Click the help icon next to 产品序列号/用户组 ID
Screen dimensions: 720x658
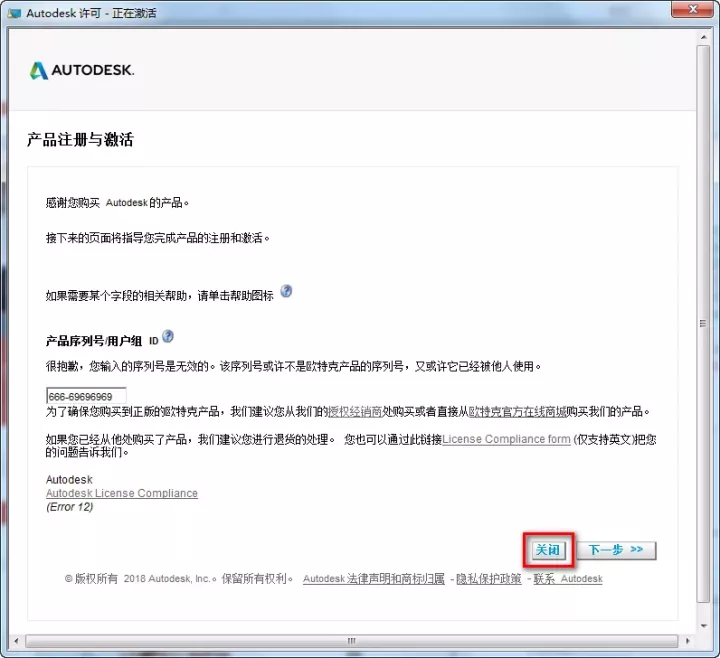point(168,337)
